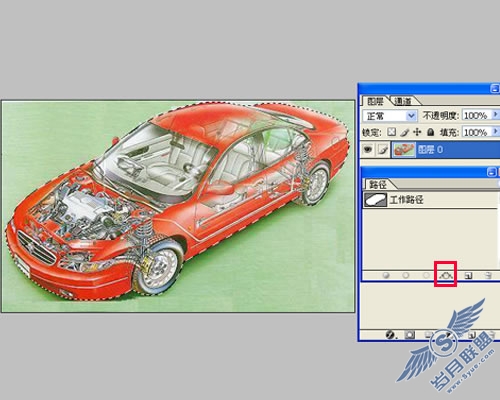Viewport: 500px width, 400px height.
Task: Toggle lock all padlock icon
Action: pos(431,132)
